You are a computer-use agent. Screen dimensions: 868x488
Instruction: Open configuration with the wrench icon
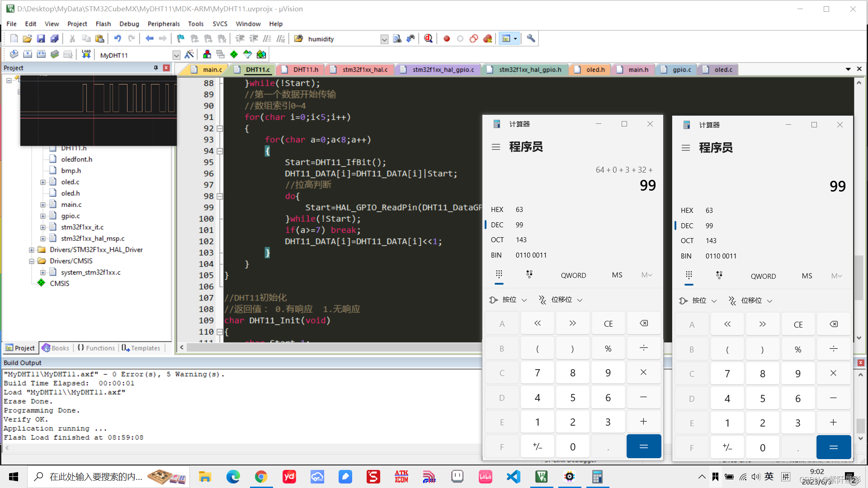coord(531,39)
